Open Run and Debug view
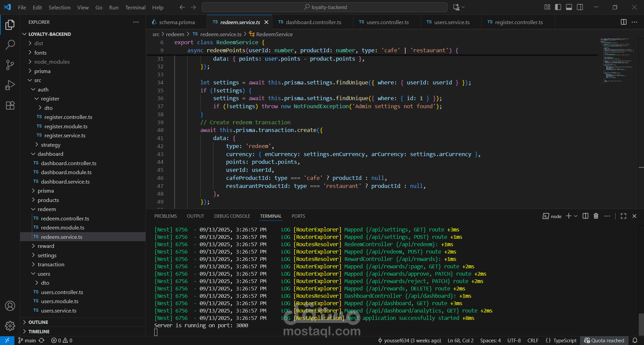 click(x=10, y=85)
